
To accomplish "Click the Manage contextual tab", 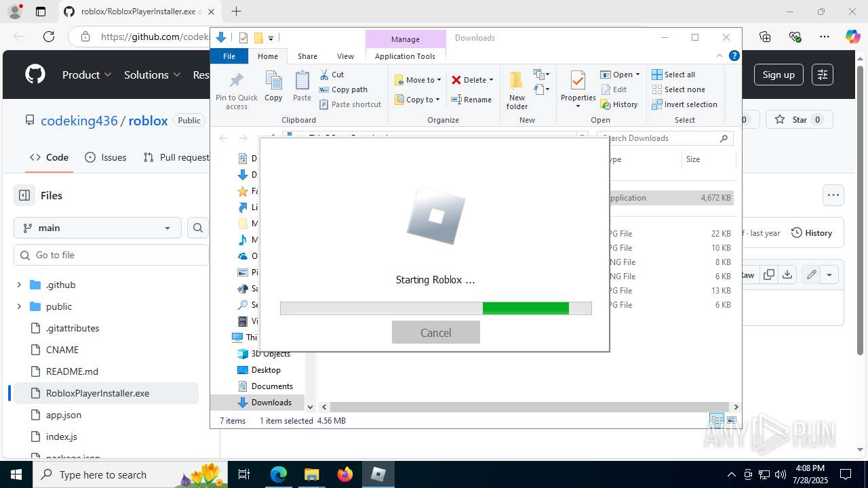I will point(405,39).
